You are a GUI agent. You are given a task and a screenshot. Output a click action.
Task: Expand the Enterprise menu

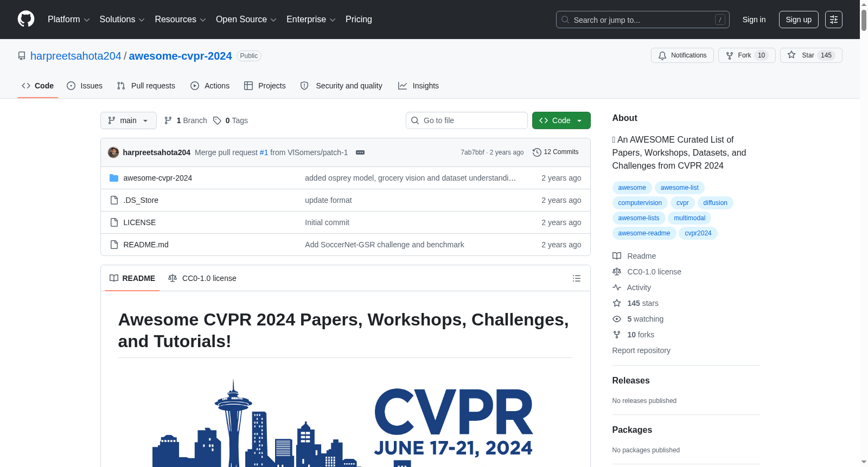coord(311,20)
